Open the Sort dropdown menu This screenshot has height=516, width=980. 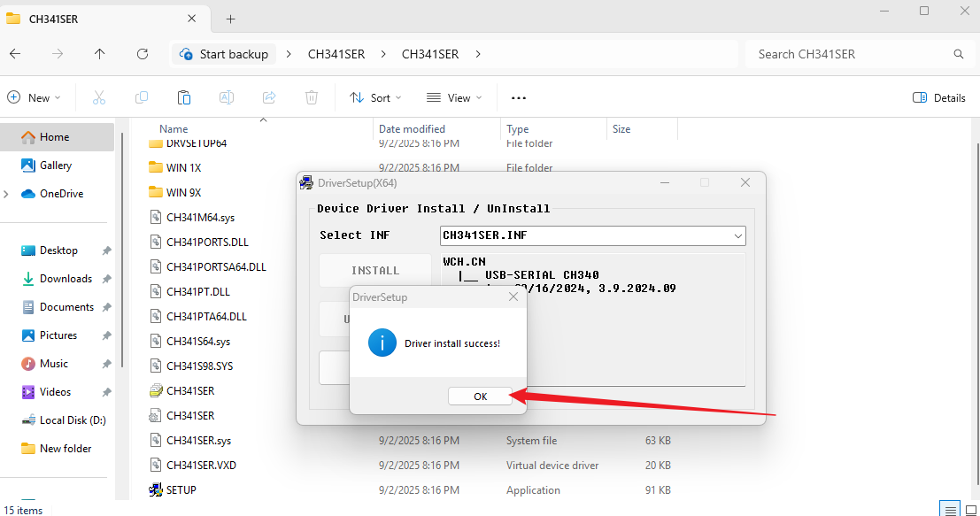point(375,97)
